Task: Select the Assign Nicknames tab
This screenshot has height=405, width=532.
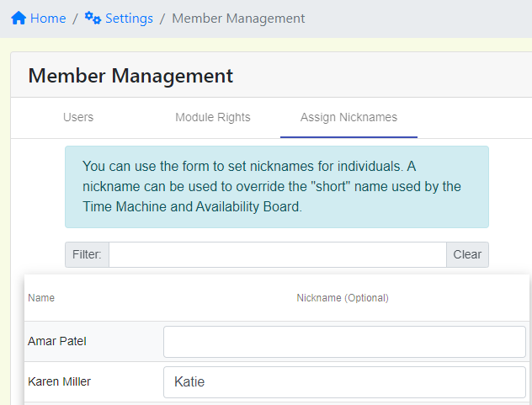Action: (348, 117)
